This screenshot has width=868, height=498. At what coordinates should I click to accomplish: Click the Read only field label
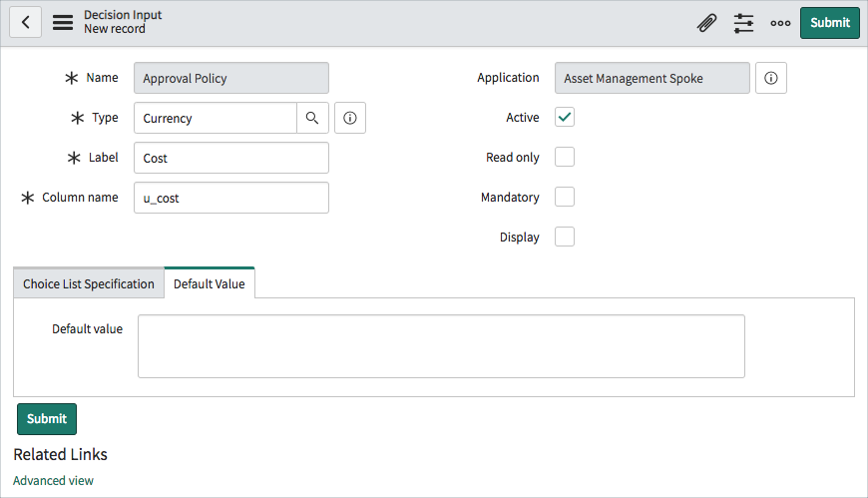pos(513,158)
